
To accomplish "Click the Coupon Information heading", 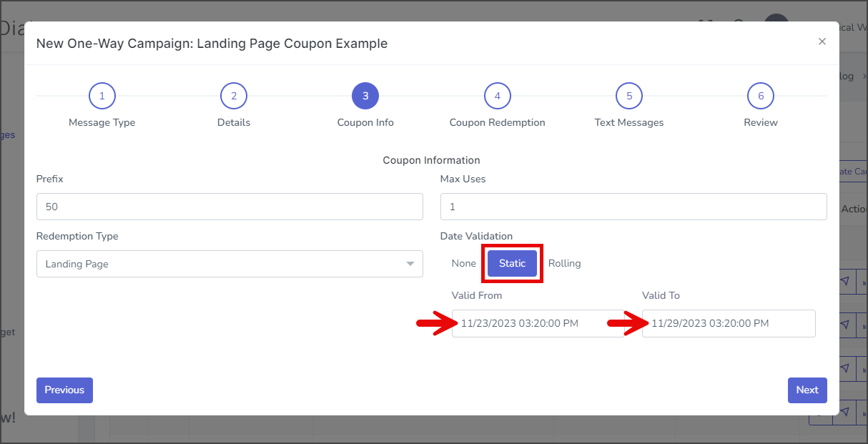I will tap(432, 160).
